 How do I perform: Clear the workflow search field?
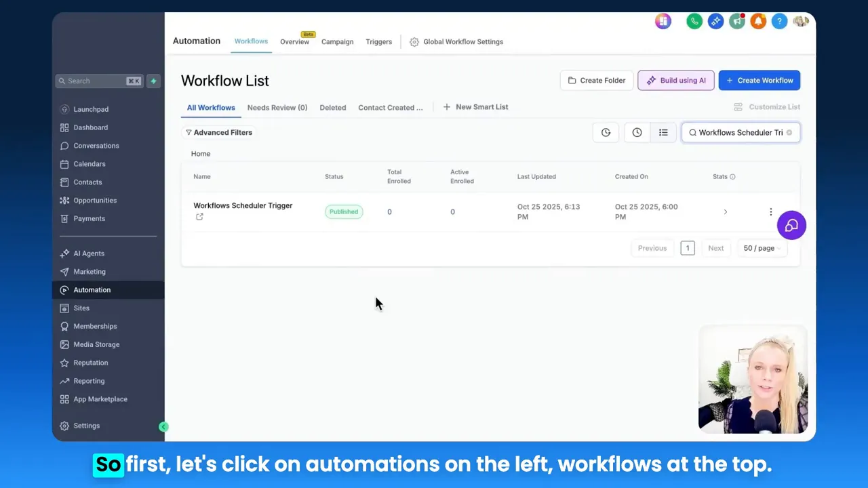click(x=789, y=132)
